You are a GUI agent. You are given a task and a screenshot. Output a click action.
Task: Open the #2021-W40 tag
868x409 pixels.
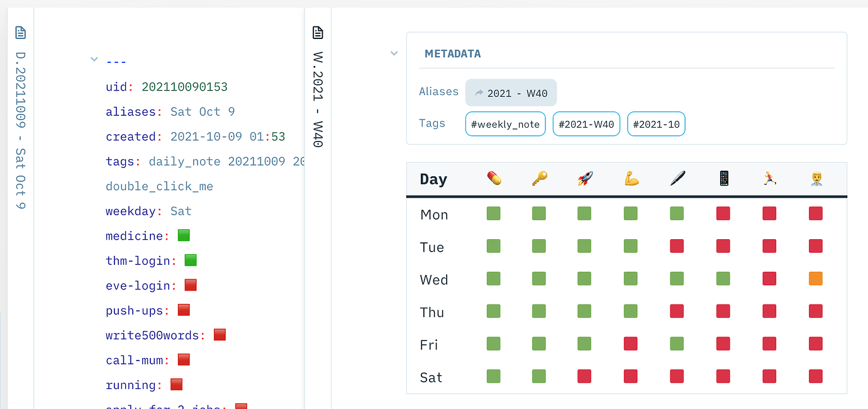586,124
